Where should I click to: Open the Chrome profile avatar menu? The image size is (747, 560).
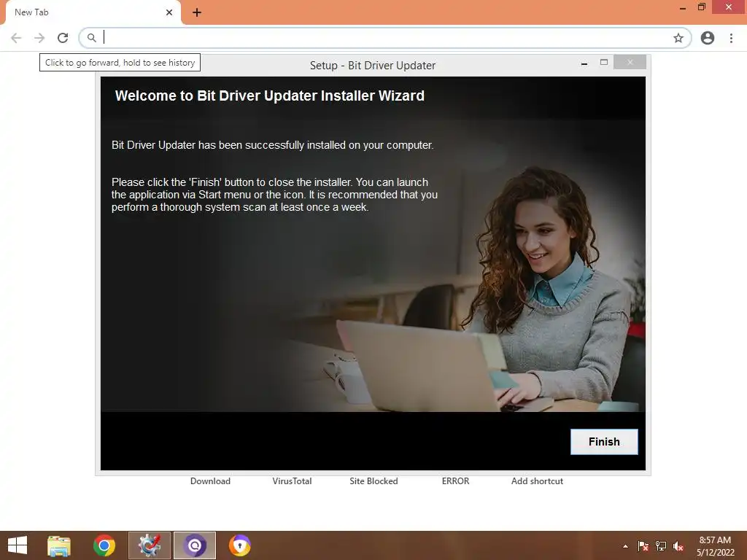coord(708,38)
